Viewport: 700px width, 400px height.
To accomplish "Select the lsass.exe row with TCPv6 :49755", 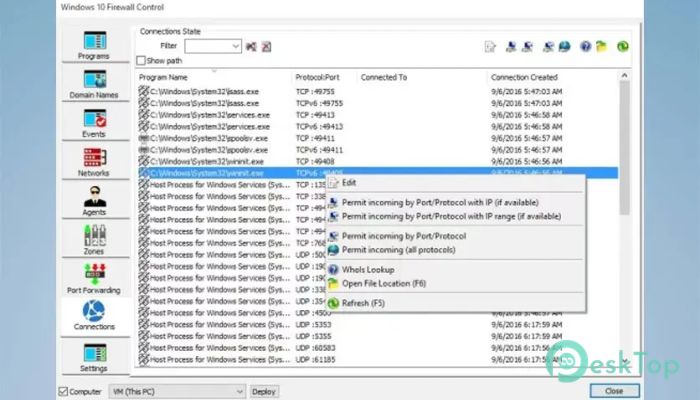I will pyautogui.click(x=377, y=103).
